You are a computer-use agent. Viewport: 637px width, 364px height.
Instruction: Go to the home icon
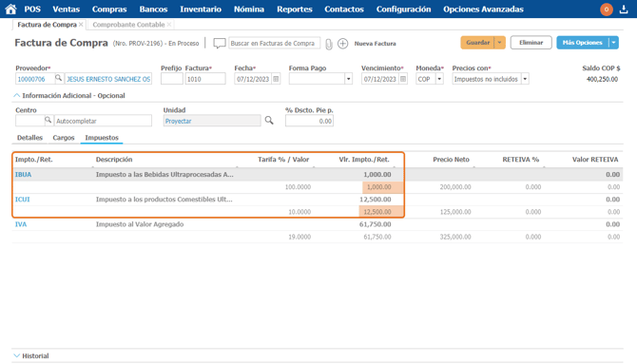point(11,9)
